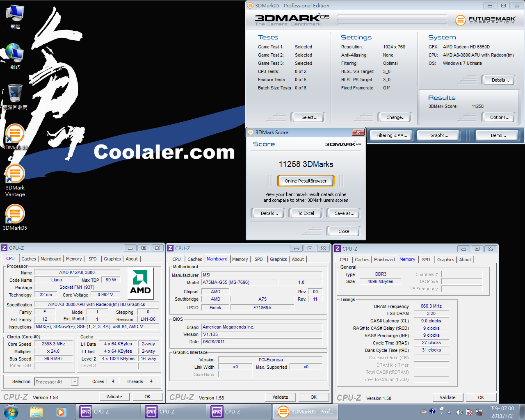Open the Processor #1 selection dropdown
Image resolution: width=525 pixels, height=420 pixels.
coord(56,382)
